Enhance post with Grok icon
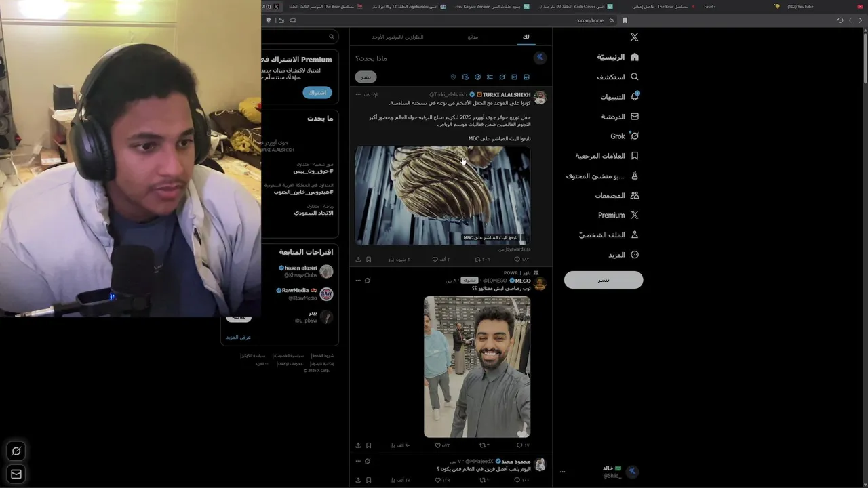This screenshot has width=868, height=488. pos(502,77)
